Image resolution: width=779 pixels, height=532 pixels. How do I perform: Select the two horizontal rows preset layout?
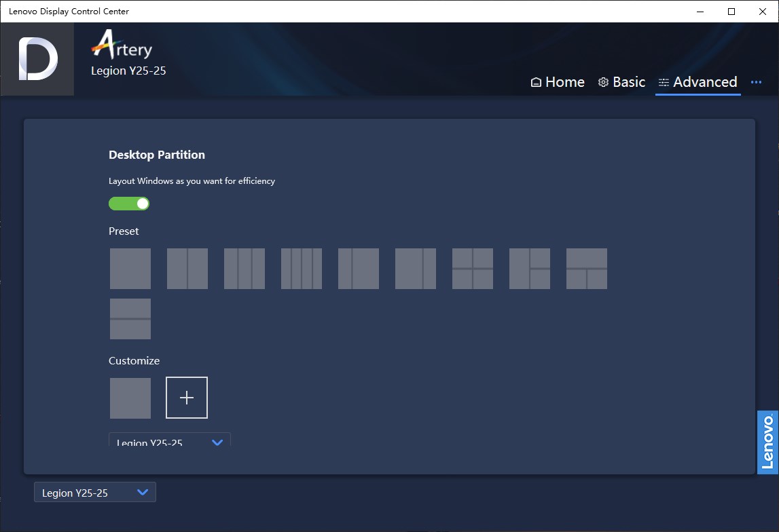pyautogui.click(x=130, y=319)
